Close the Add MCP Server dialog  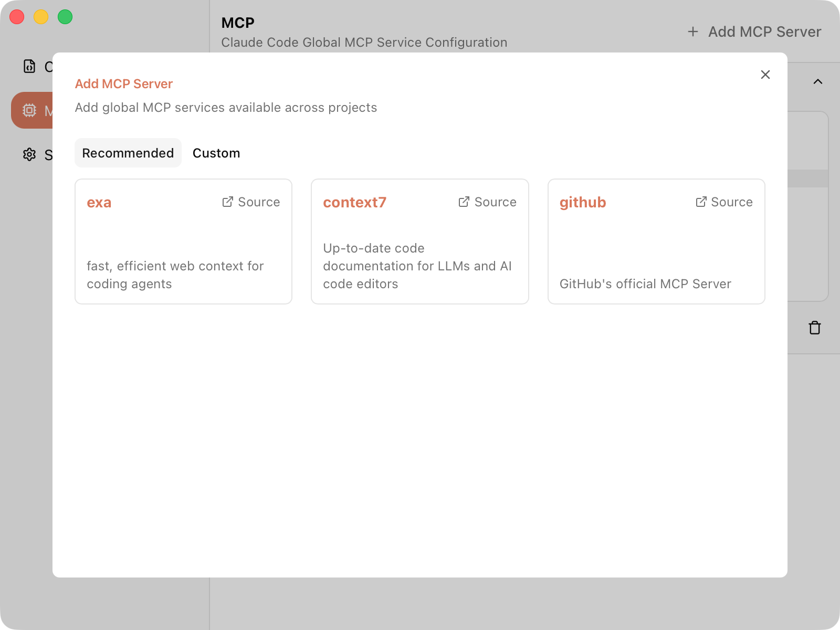(765, 75)
